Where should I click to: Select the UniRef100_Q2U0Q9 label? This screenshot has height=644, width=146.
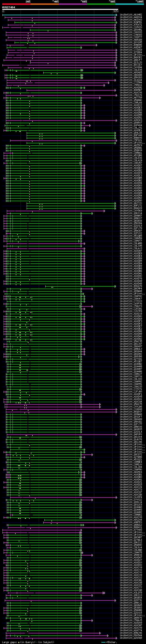click(x=131, y=638)
